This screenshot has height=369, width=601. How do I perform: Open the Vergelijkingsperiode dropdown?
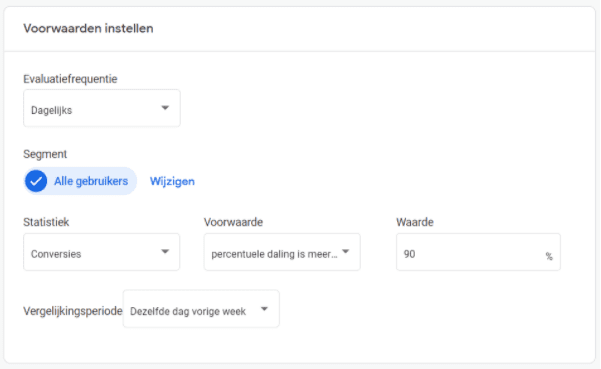201,309
